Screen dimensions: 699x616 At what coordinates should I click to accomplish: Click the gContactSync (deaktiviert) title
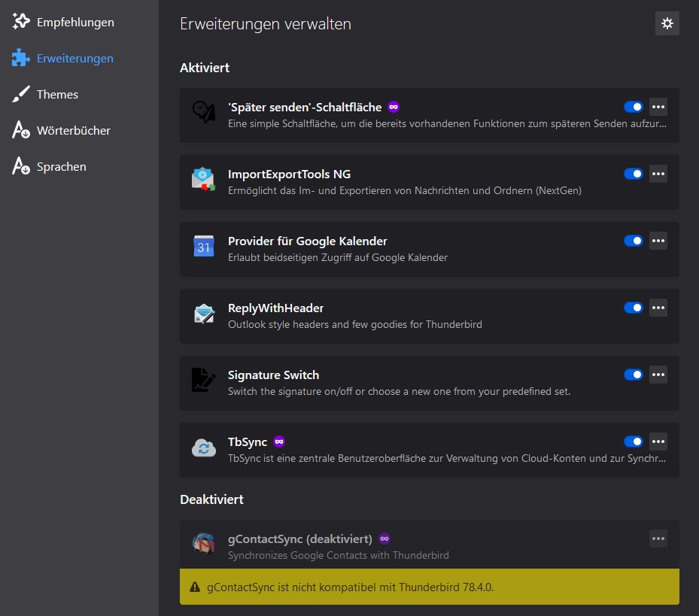tap(300, 539)
